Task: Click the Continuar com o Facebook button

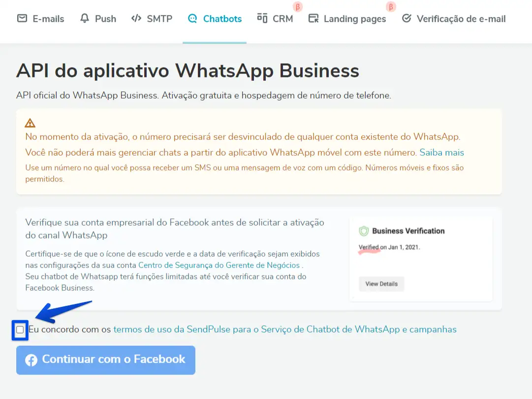Action: coord(106,360)
